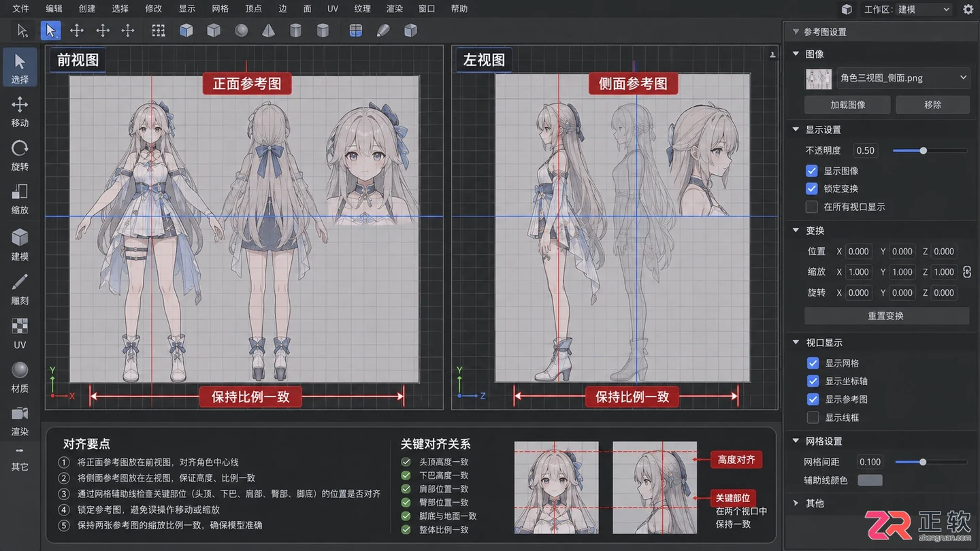
Task: Click the 移除 button
Action: click(932, 105)
